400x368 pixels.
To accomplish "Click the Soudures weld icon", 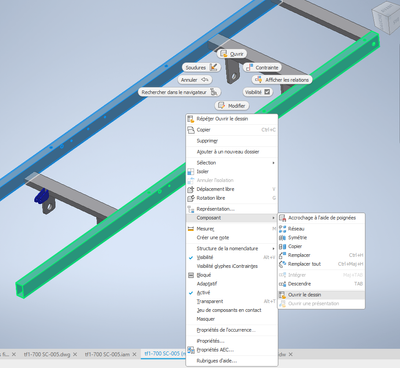I will coord(214,67).
